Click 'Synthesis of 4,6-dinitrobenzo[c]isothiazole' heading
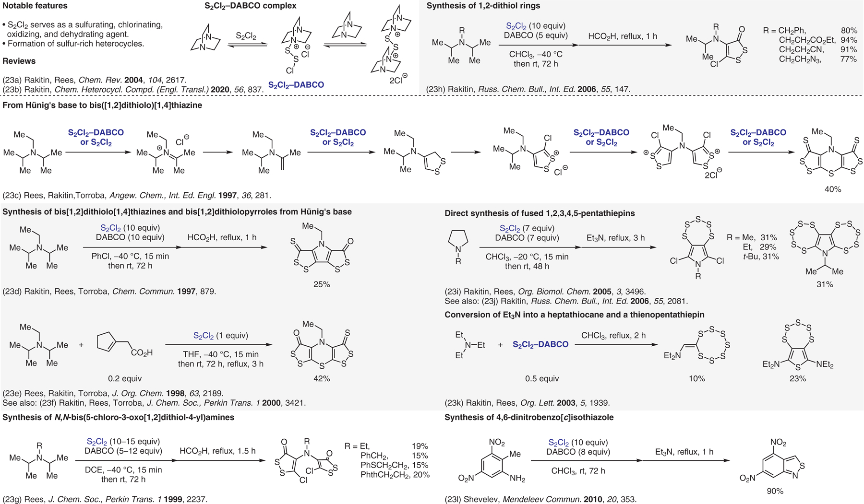Viewport: 864px width, 504px height. click(529, 417)
